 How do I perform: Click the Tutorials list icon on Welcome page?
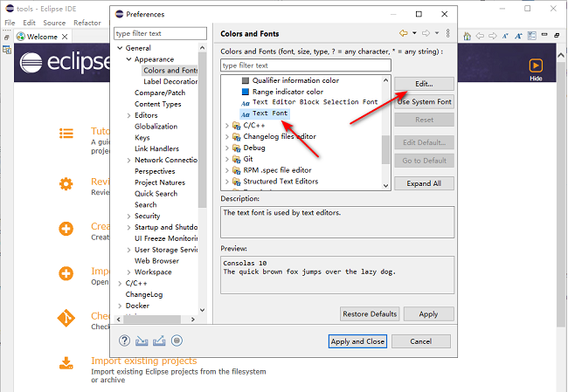[66, 134]
